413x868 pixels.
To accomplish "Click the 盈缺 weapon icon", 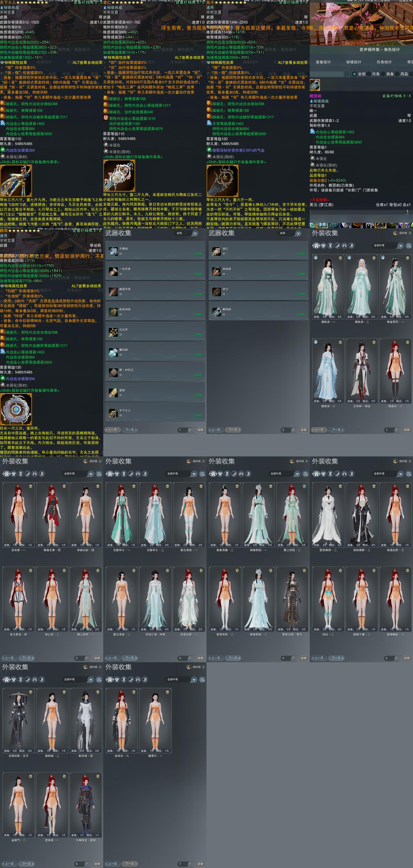I will coord(113,393).
